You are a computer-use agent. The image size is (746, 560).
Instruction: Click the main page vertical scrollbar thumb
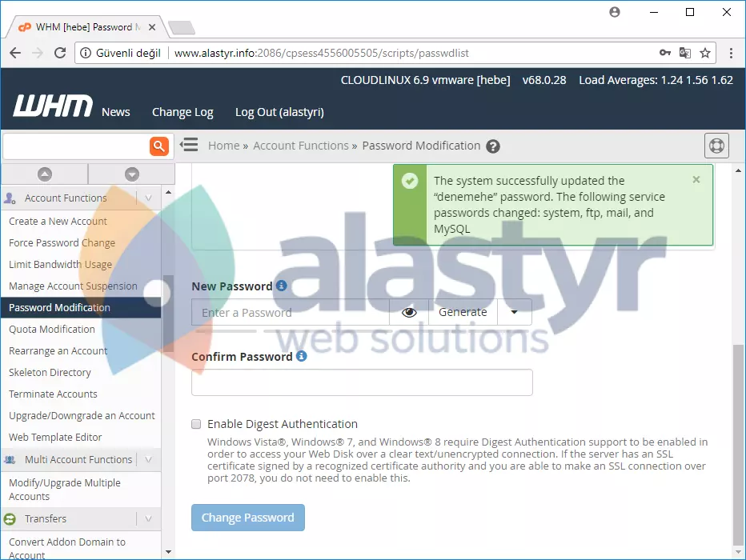pyautogui.click(x=738, y=445)
